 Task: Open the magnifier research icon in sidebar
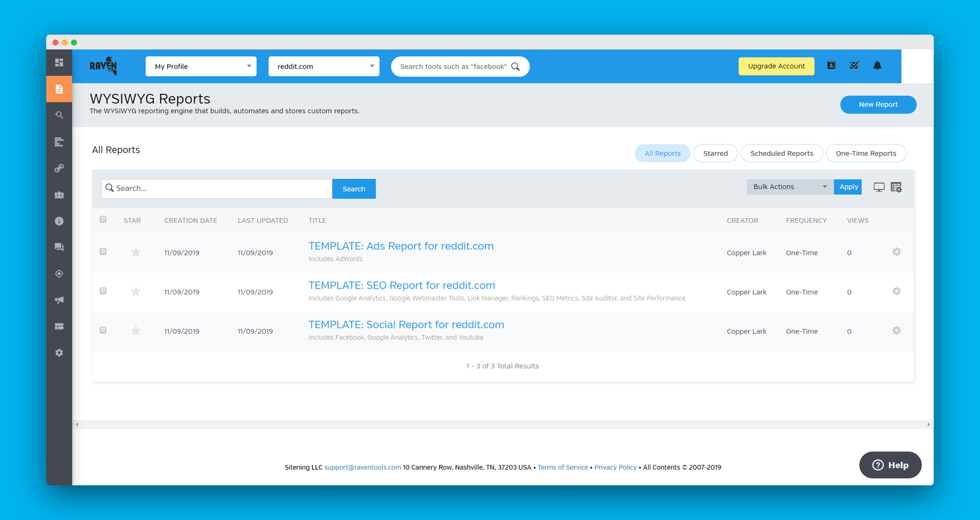point(59,115)
